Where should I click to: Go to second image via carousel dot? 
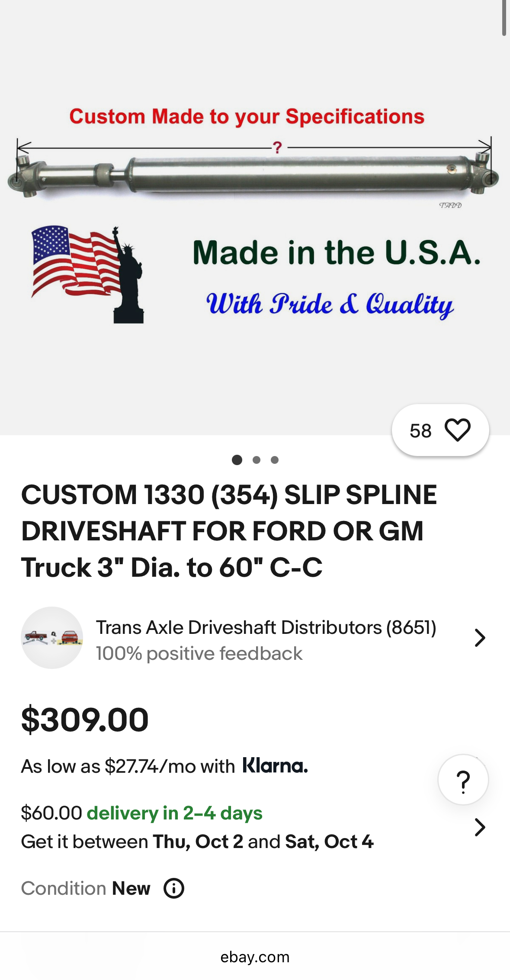[x=257, y=460]
